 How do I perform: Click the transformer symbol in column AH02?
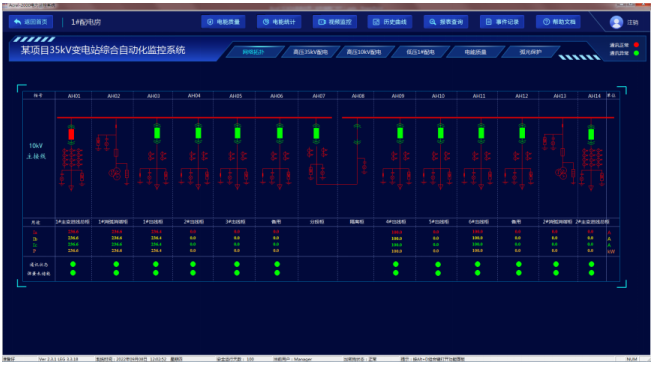(115, 174)
